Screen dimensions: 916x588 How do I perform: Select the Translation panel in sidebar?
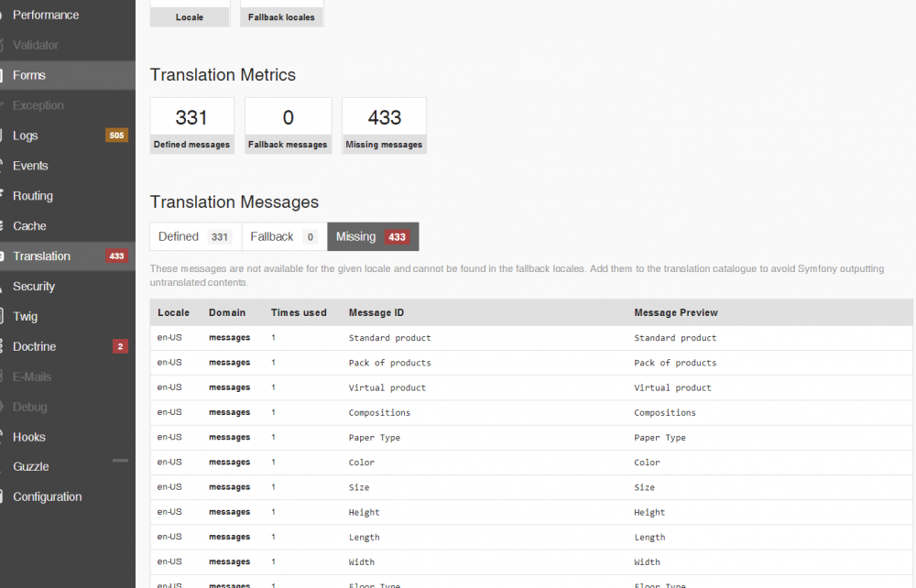[x=67, y=256]
